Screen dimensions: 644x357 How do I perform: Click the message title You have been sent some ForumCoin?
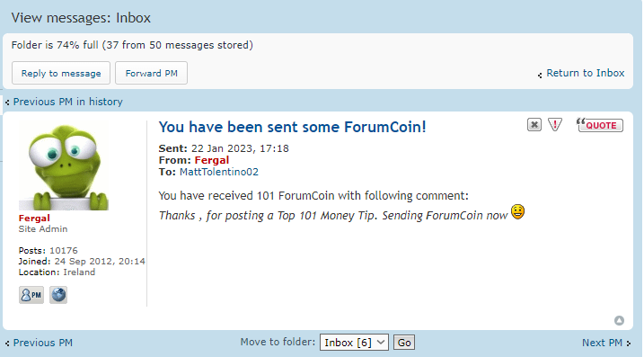click(x=293, y=127)
